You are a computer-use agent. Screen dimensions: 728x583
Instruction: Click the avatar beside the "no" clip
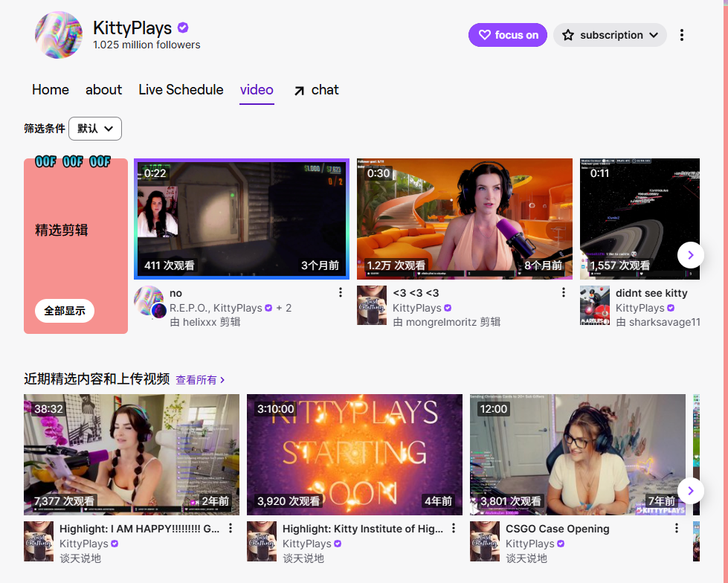(149, 301)
